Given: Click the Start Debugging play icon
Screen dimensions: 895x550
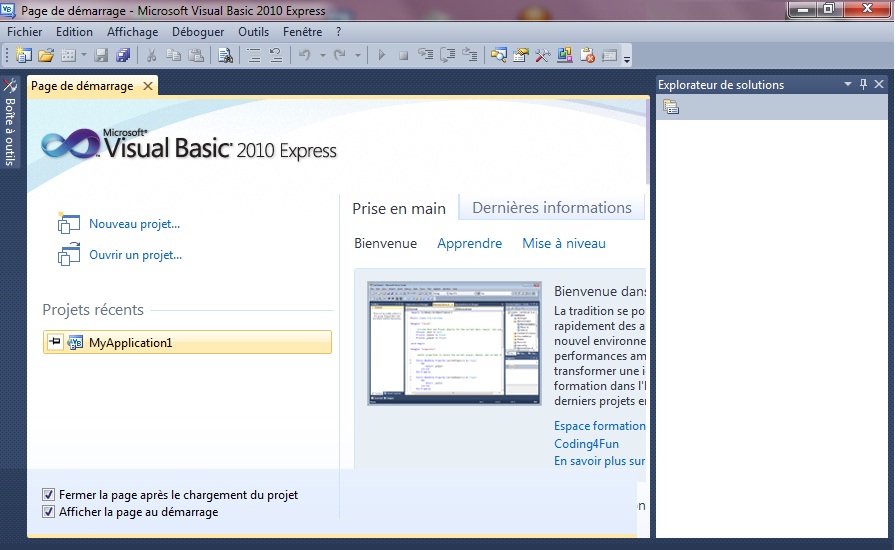Looking at the screenshot, I should pyautogui.click(x=382, y=55).
